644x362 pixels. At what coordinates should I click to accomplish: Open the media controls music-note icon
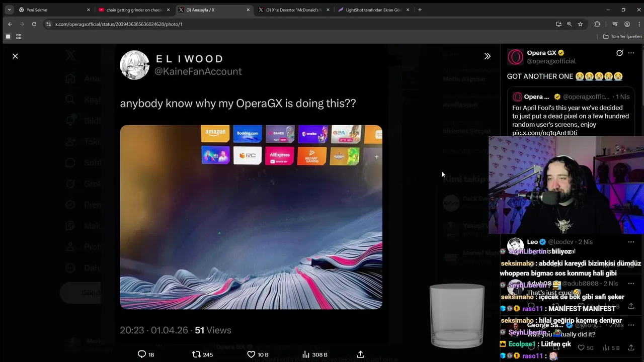pyautogui.click(x=615, y=24)
